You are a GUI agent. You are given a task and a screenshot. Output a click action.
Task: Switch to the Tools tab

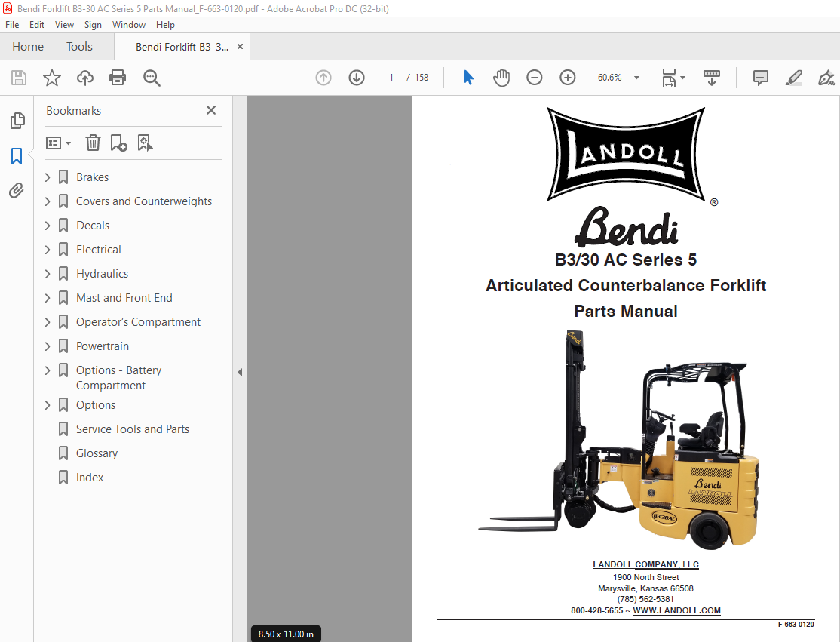[79, 47]
